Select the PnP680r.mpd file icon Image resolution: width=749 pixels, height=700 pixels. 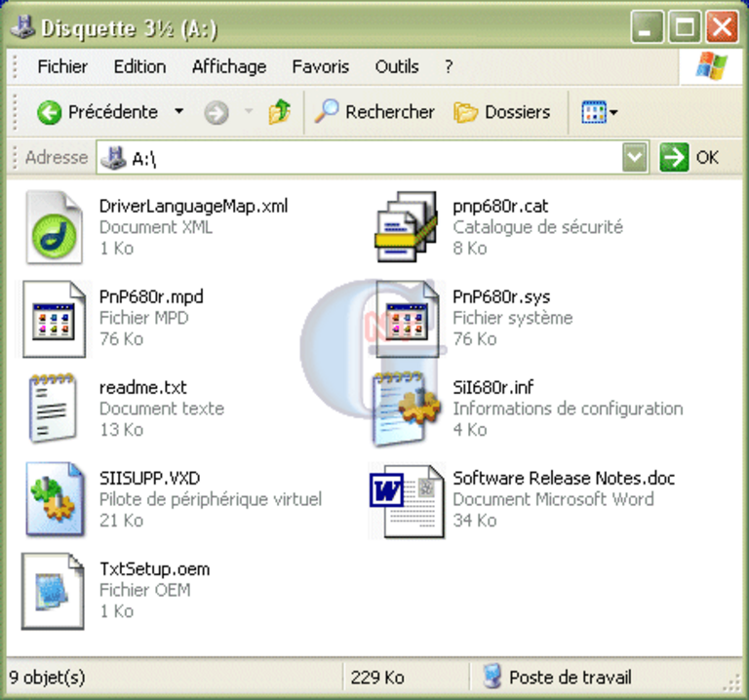pyautogui.click(x=54, y=319)
